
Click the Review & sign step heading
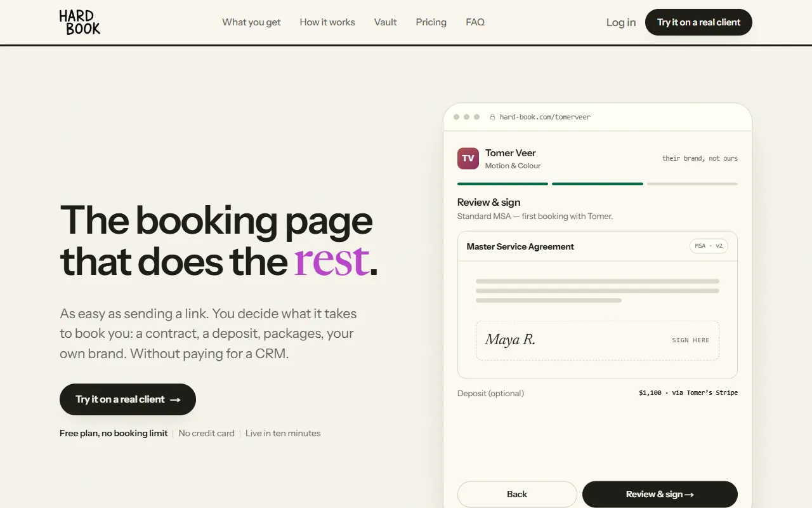[x=488, y=202]
